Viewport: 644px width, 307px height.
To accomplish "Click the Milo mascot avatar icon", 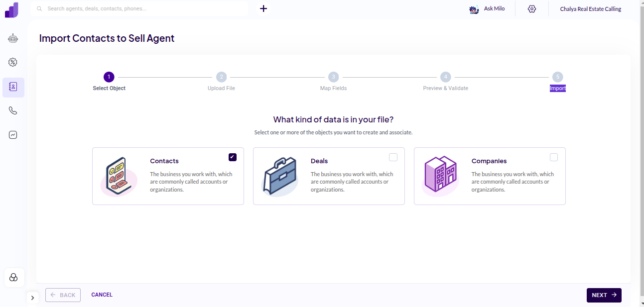I will [474, 9].
